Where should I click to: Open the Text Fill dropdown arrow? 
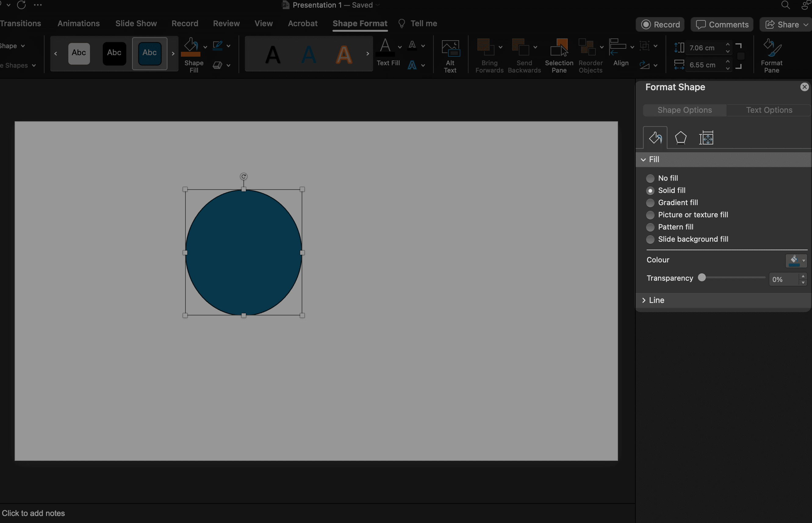pyautogui.click(x=400, y=47)
